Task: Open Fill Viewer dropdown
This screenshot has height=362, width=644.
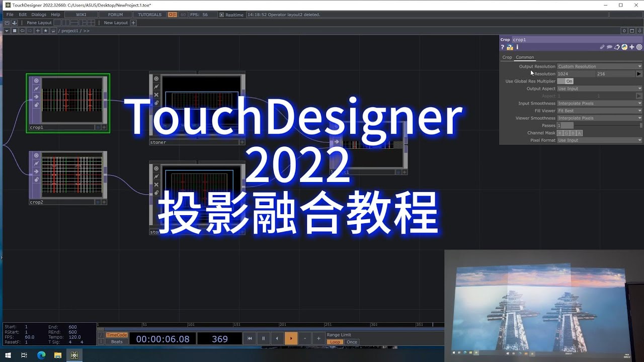Action: coord(600,111)
